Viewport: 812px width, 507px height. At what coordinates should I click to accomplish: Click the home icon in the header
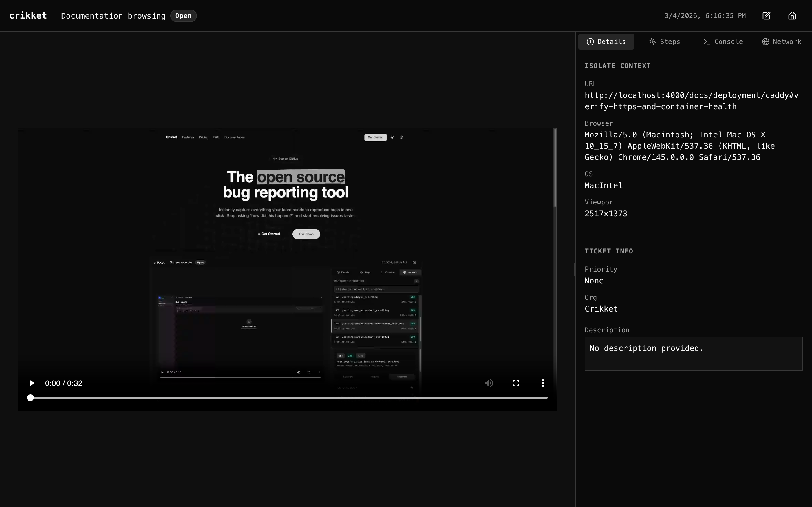792,15
